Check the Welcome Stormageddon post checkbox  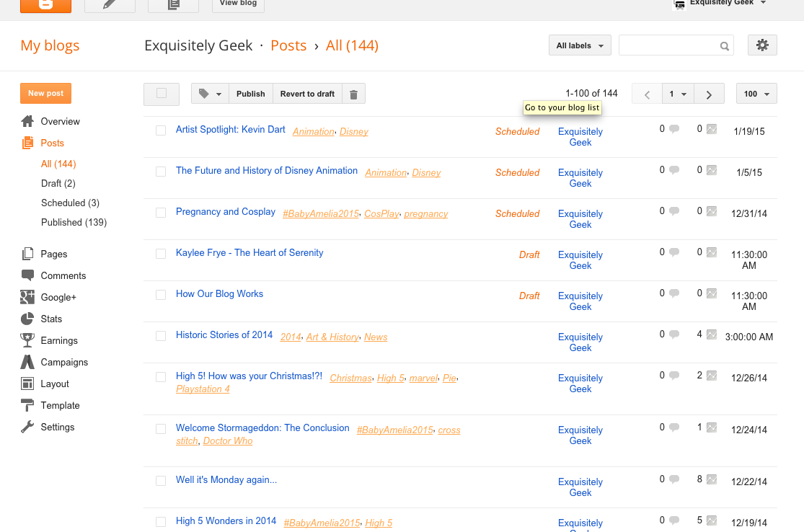click(161, 429)
